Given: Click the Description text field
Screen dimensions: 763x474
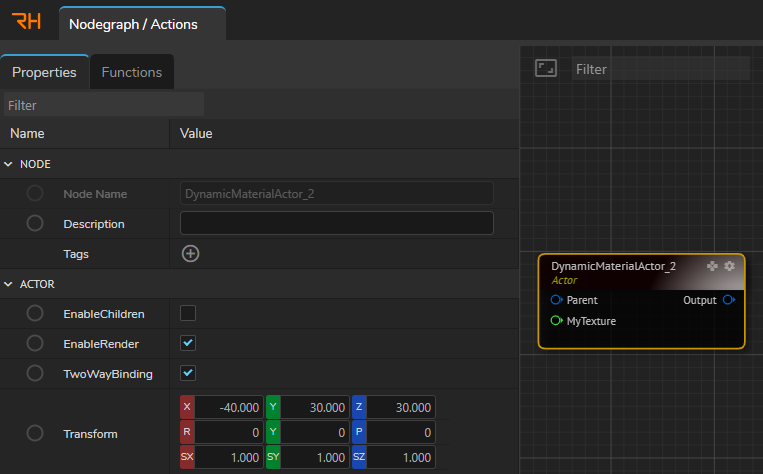Looking at the screenshot, I should (336, 223).
